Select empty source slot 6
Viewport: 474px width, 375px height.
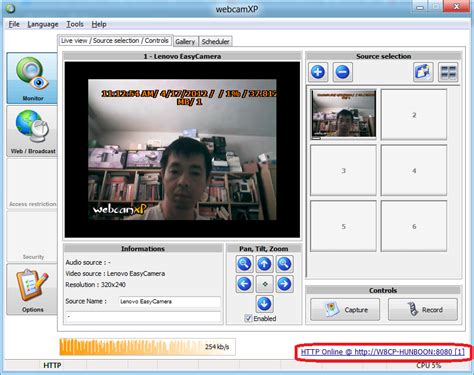[x=414, y=226]
